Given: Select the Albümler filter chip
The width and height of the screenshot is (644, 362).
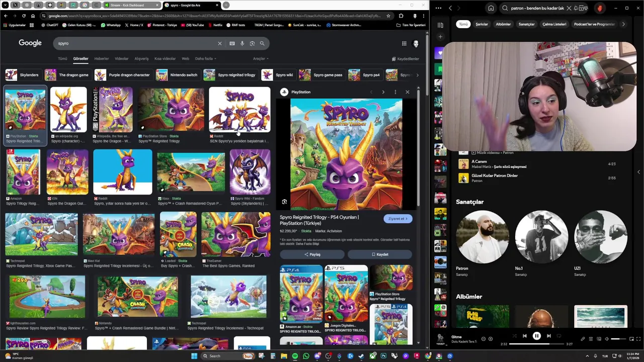Looking at the screenshot, I should point(503,24).
